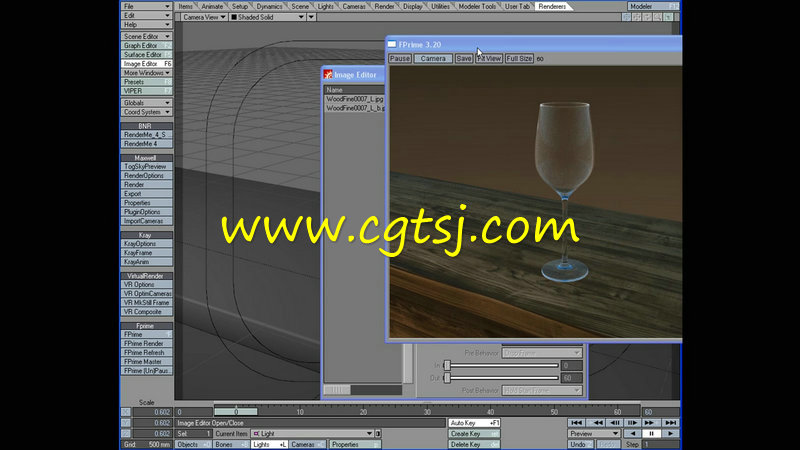Play animation in reverse

tap(633, 434)
